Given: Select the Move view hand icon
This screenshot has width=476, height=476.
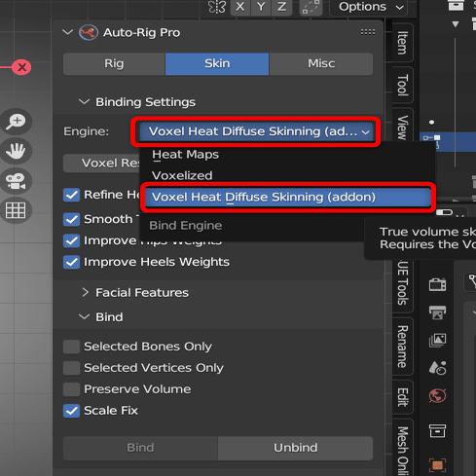Looking at the screenshot, I should 16,151.
